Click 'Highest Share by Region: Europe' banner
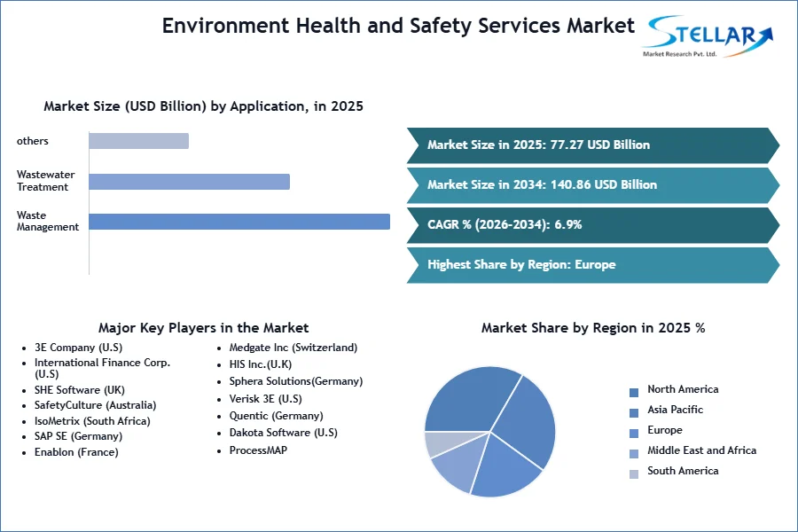The image size is (798, 532). pyautogui.click(x=593, y=265)
